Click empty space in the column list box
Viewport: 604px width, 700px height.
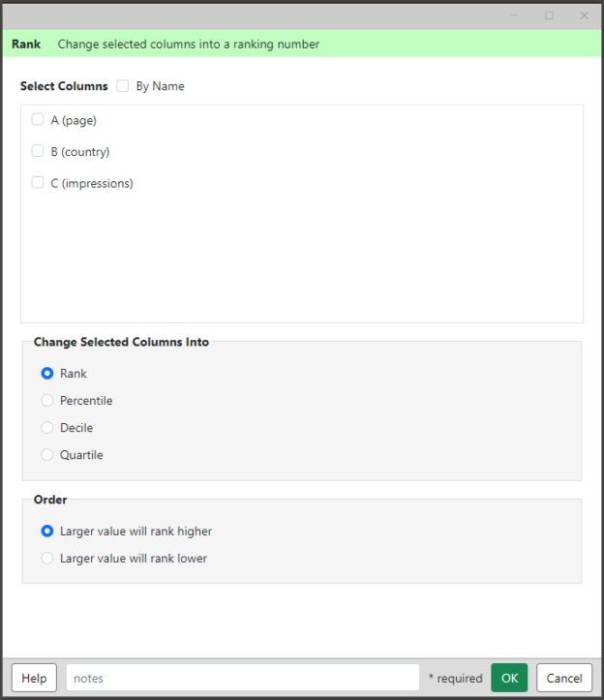click(302, 259)
